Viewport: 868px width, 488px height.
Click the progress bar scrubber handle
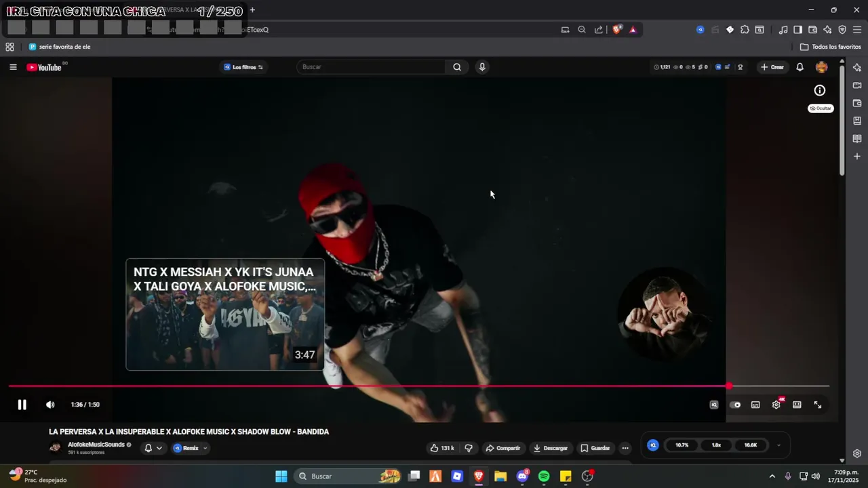click(x=729, y=386)
